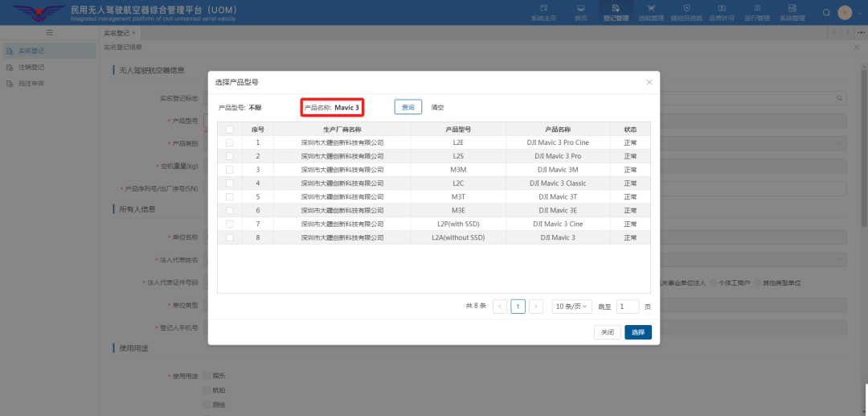Screen dimensions: 868x416
Task: Open the 系统主页 nav item
Action: [543, 13]
